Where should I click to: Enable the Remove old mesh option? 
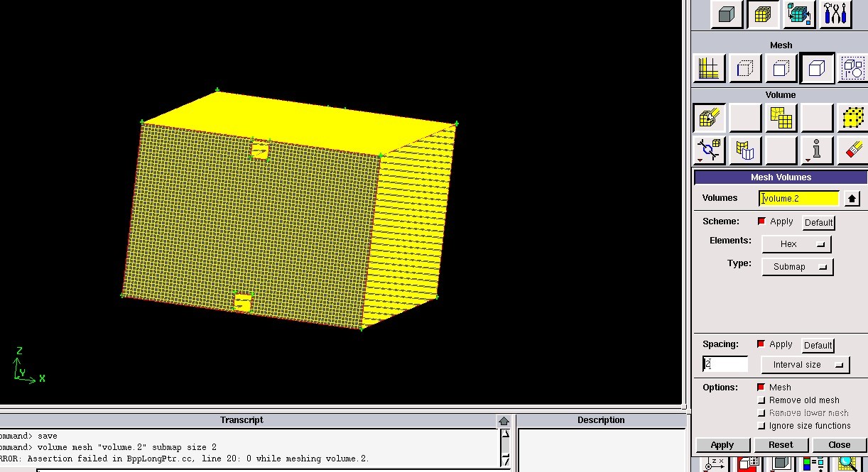tap(761, 400)
